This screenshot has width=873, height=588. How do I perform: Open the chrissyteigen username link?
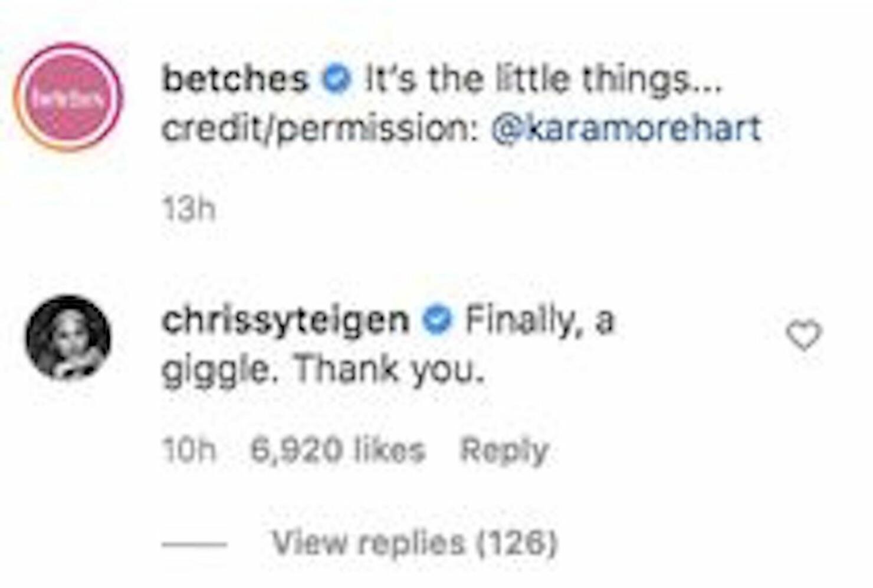pyautogui.click(x=285, y=321)
